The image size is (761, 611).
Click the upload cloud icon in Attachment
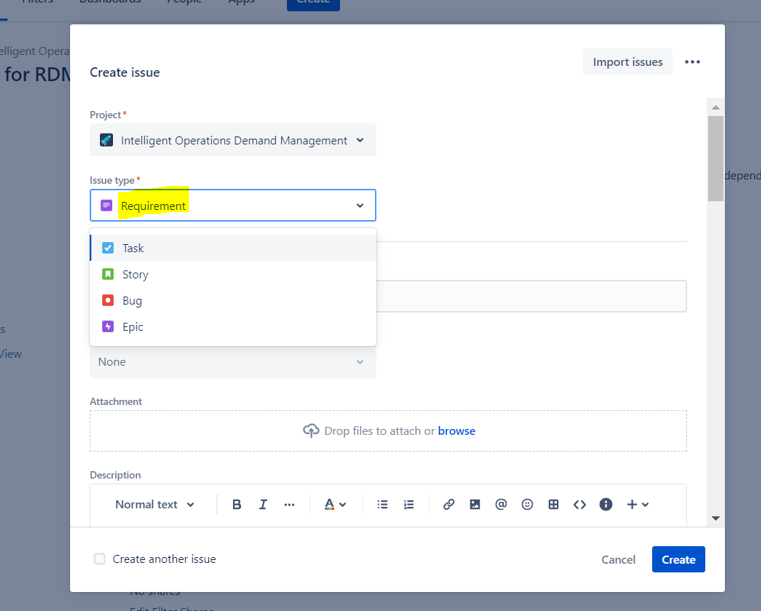click(x=311, y=430)
